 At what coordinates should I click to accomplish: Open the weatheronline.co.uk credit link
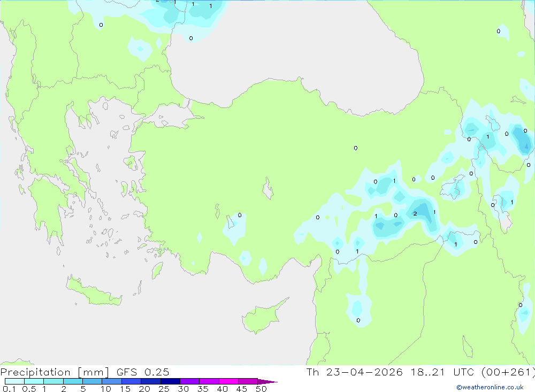click(490, 387)
